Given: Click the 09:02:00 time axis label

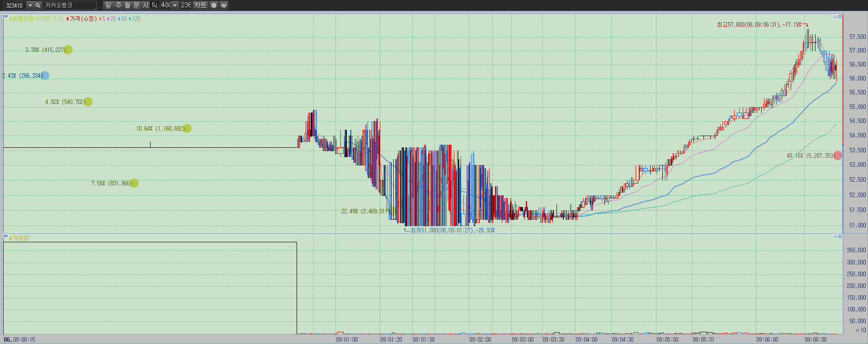Looking at the screenshot, I should coord(480,339).
